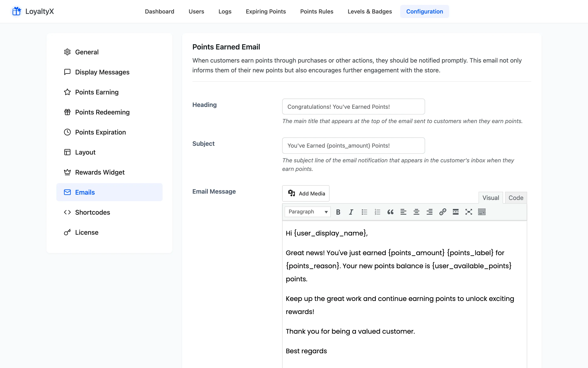Open Shortcodes settings section
This screenshot has width=588, height=368.
(x=109, y=212)
